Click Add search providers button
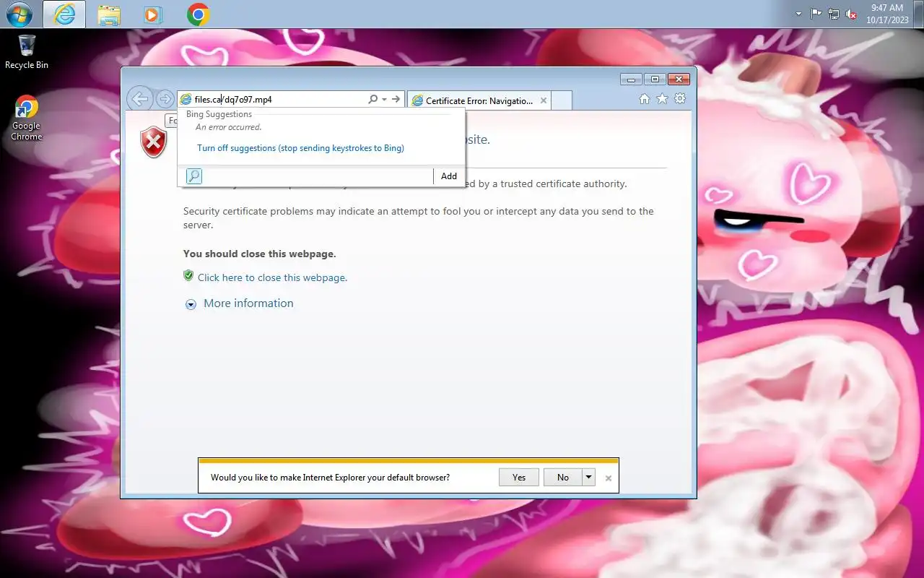 (449, 176)
